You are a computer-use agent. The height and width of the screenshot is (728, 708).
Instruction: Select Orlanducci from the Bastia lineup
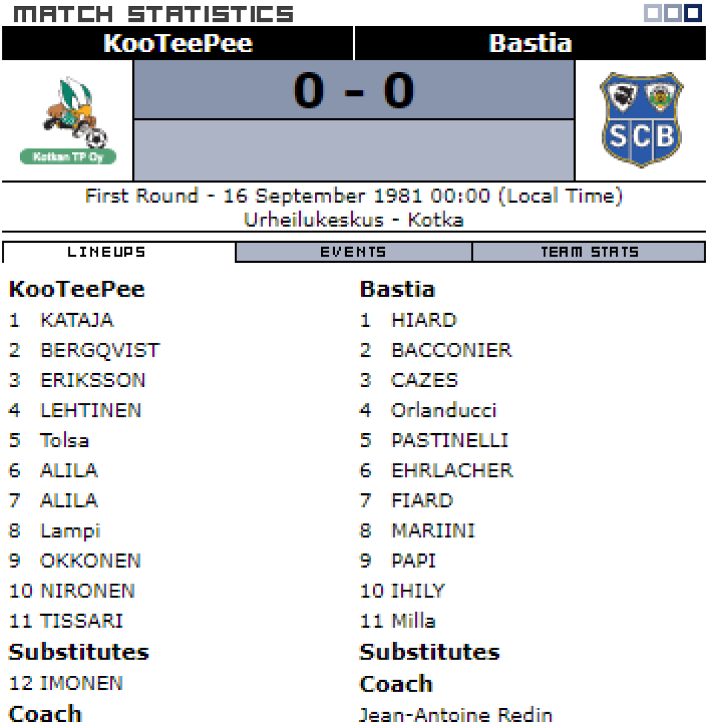point(443,410)
